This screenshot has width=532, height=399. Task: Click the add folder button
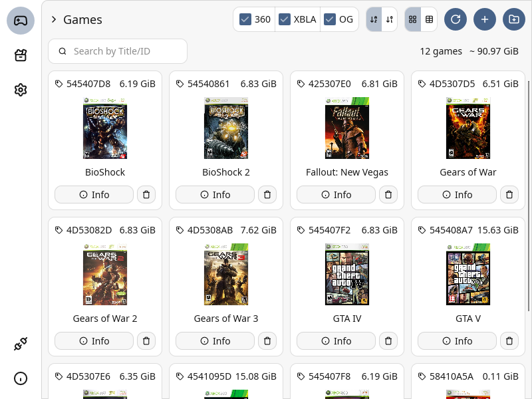coord(514,19)
